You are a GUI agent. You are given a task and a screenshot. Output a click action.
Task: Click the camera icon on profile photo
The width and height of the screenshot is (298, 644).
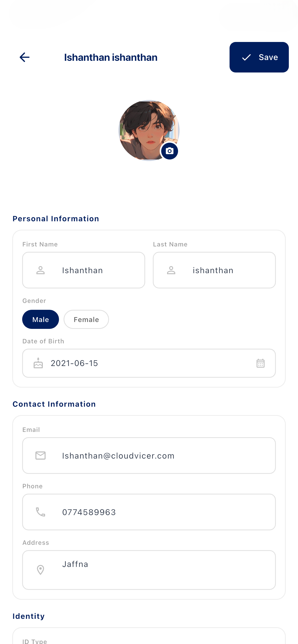tap(170, 151)
